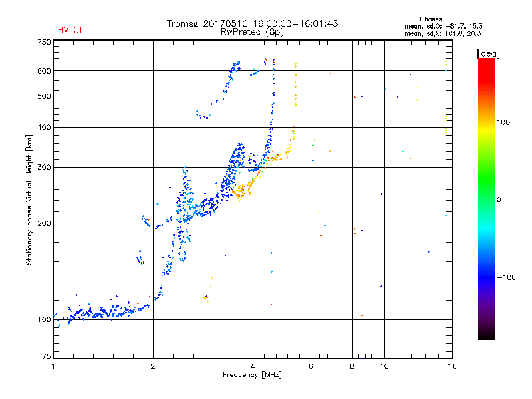Click the y-axis label '300'
The width and height of the screenshot is (532, 399).
tap(44, 168)
